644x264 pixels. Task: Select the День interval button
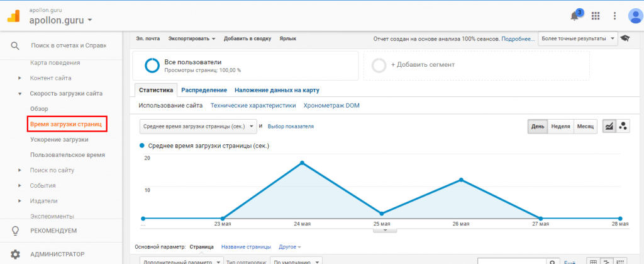pos(538,127)
